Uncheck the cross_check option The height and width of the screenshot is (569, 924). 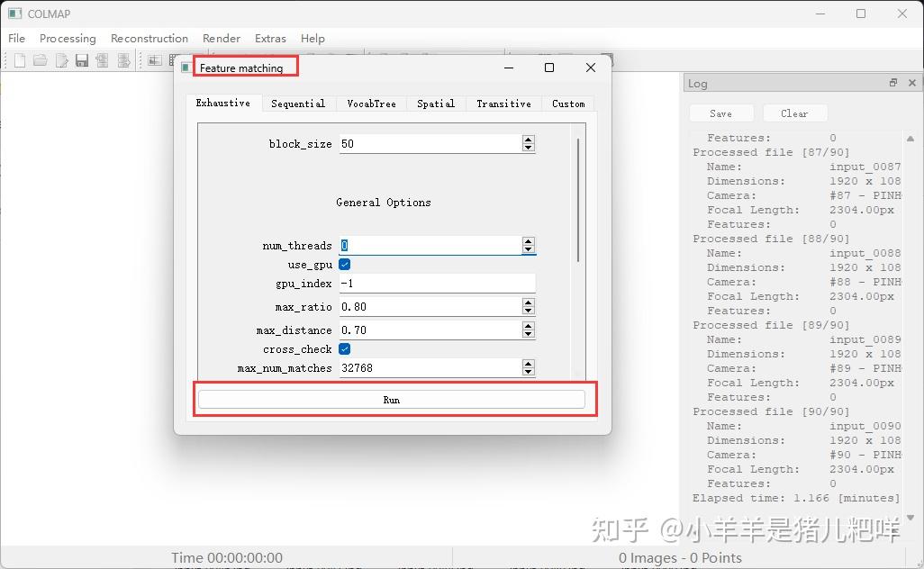(344, 348)
